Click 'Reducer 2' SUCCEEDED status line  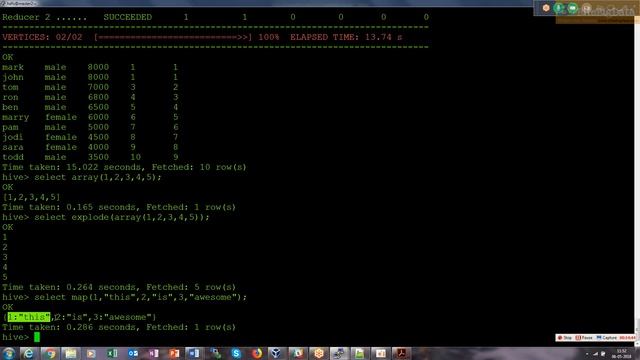pos(216,17)
